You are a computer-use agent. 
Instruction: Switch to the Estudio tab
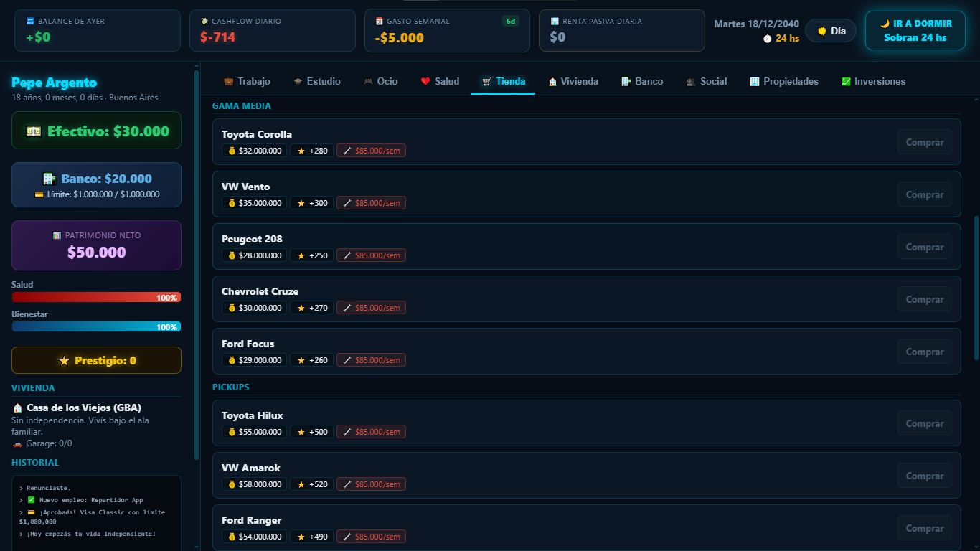316,82
